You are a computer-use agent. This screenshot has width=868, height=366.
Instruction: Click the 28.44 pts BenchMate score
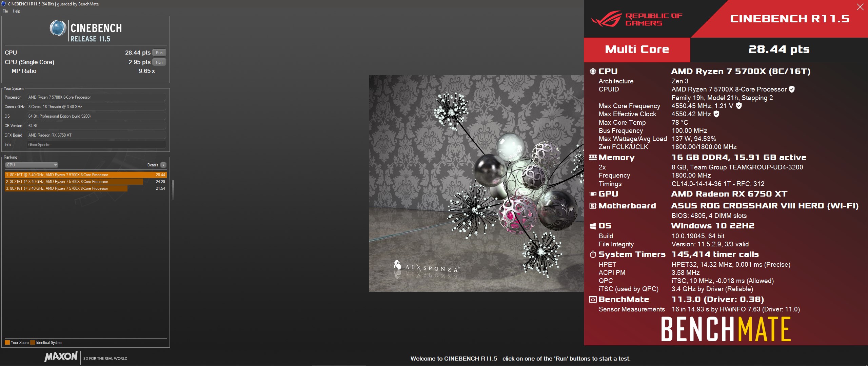tap(779, 49)
